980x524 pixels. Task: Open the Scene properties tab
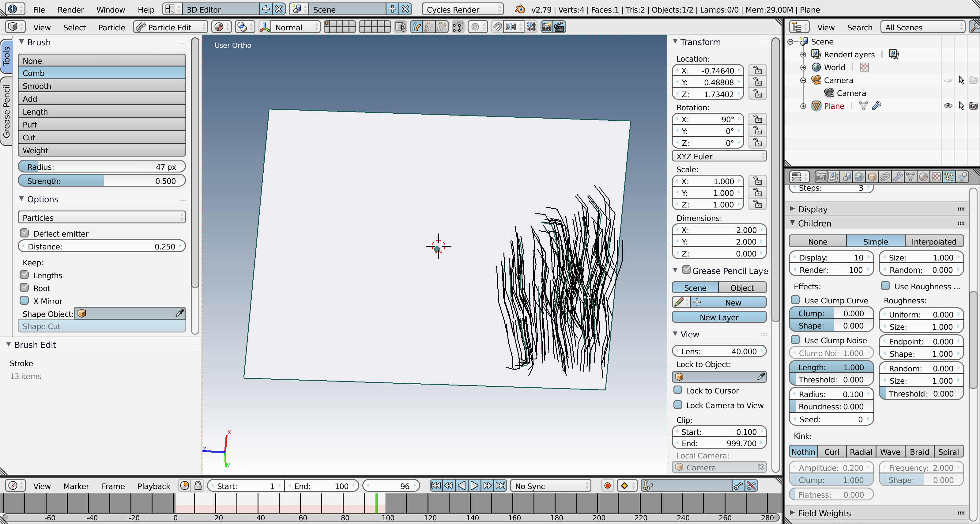(846, 177)
